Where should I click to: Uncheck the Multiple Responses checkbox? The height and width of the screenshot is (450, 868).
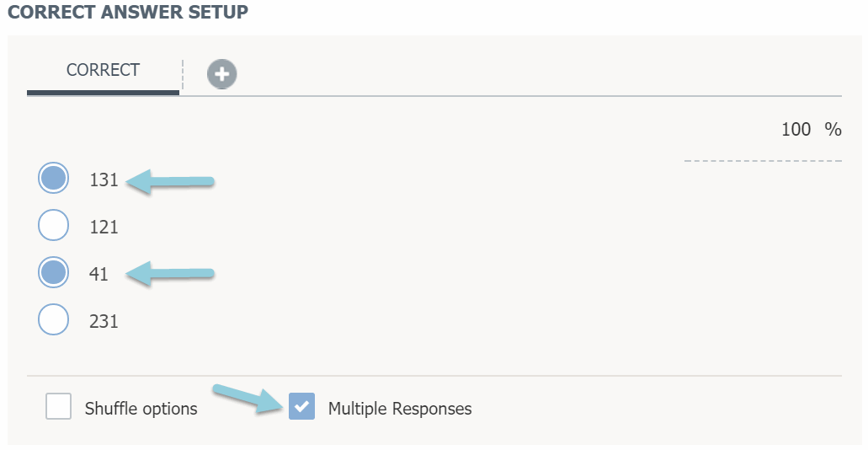[x=301, y=407]
